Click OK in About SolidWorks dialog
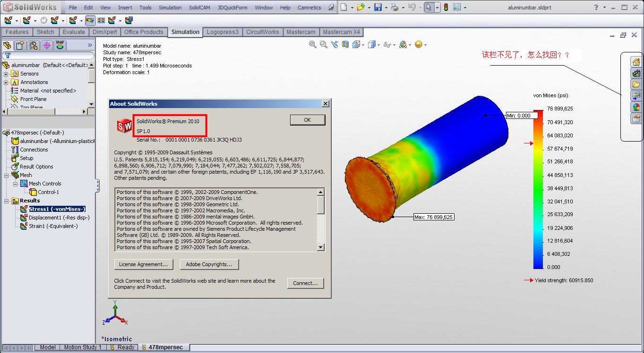Screen dimensions: 644x353 click(x=308, y=120)
